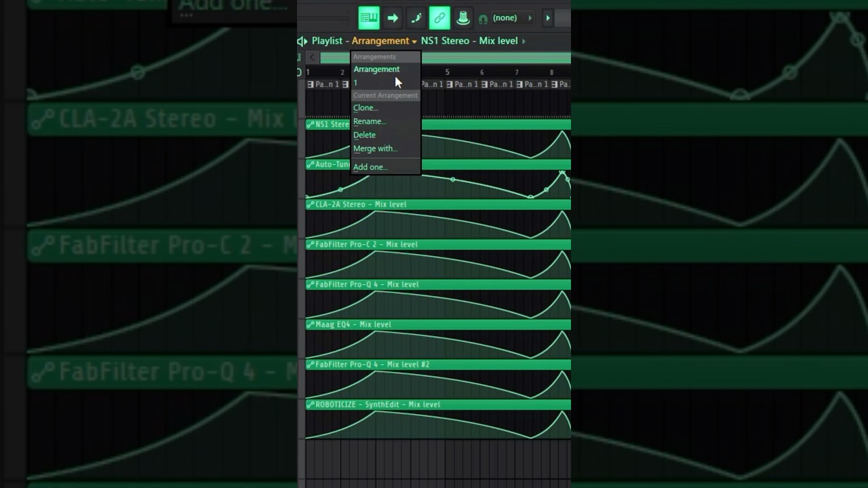Expand arrow after NS1 Stereo - Mix level
This screenshot has height=488, width=868.
[524, 41]
